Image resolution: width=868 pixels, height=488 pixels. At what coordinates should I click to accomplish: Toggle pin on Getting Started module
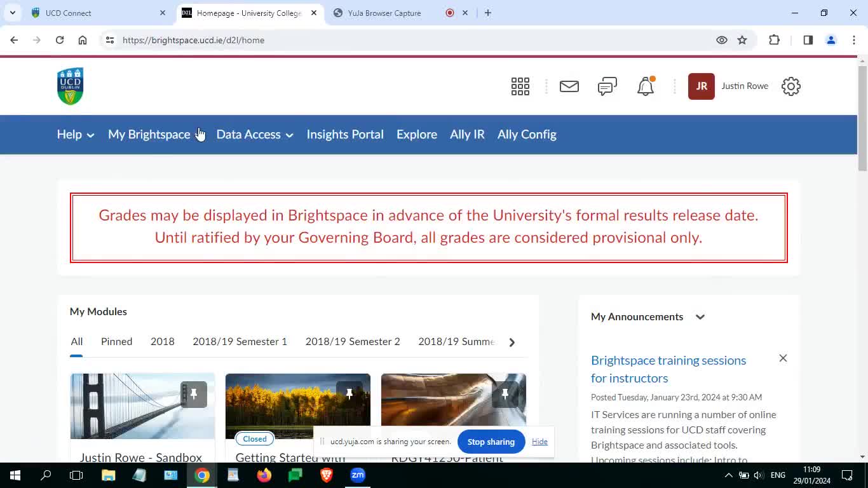[349, 395]
